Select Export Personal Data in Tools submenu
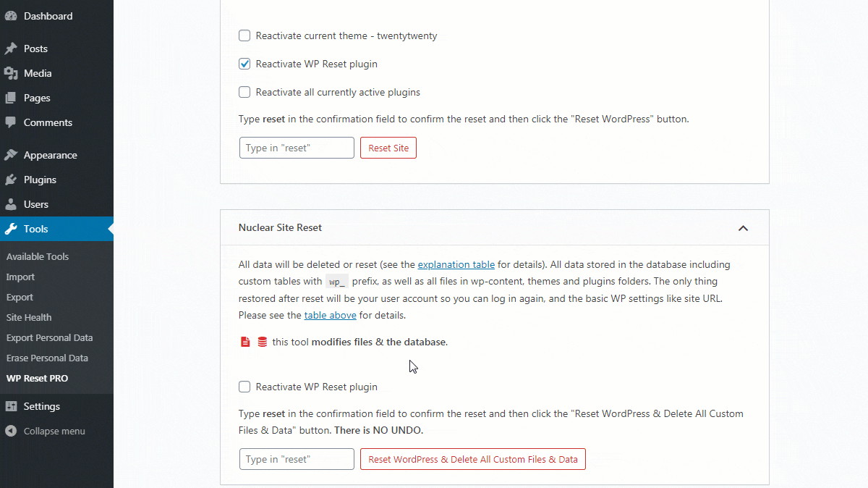 pos(49,337)
